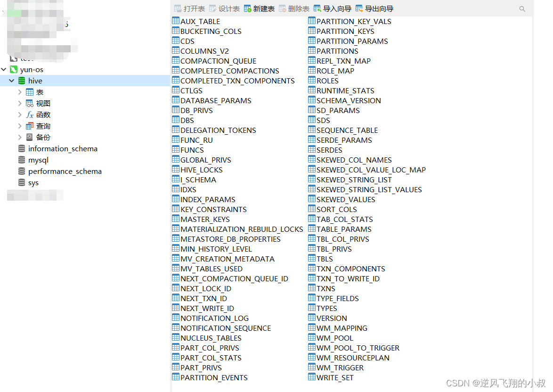Expand the 视图 (Views) node
Viewport: 553px width, 392px height.
pyautogui.click(x=20, y=103)
